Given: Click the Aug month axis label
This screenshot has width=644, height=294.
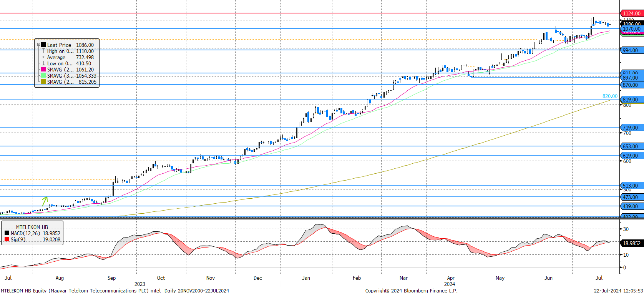Looking at the screenshot, I should (x=60, y=278).
